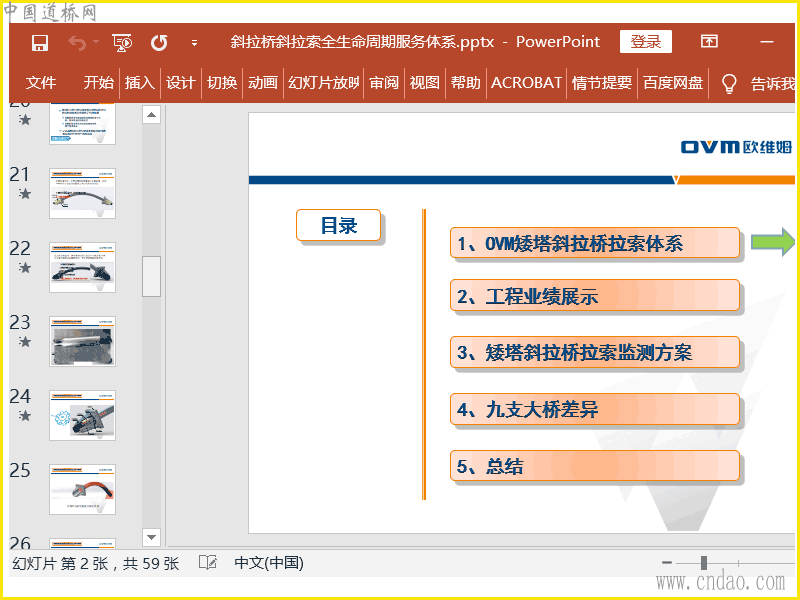Click the Repeat/Redo circular arrow icon
800x600 pixels.
point(159,43)
